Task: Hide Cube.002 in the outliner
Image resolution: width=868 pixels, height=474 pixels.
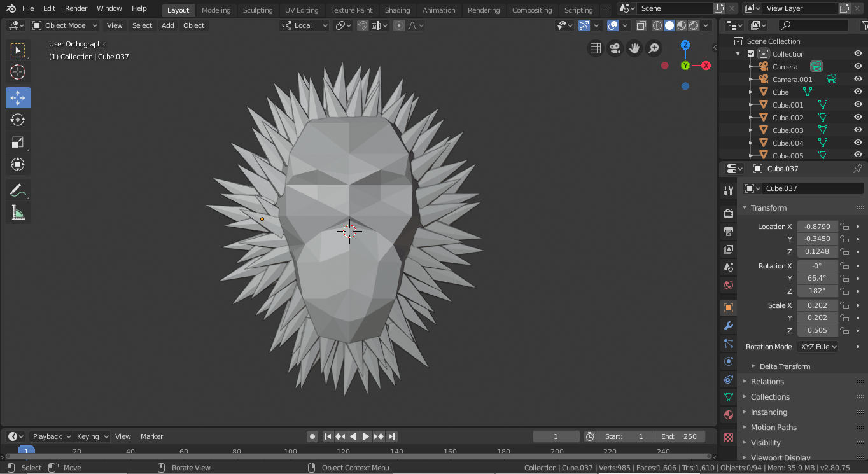Action: [858, 118]
